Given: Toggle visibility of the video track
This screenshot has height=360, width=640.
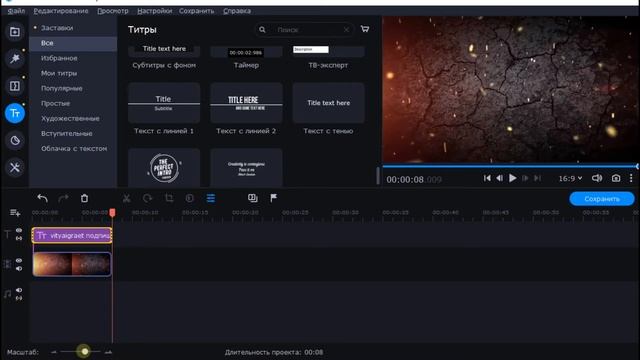Looking at the screenshot, I should (19, 260).
